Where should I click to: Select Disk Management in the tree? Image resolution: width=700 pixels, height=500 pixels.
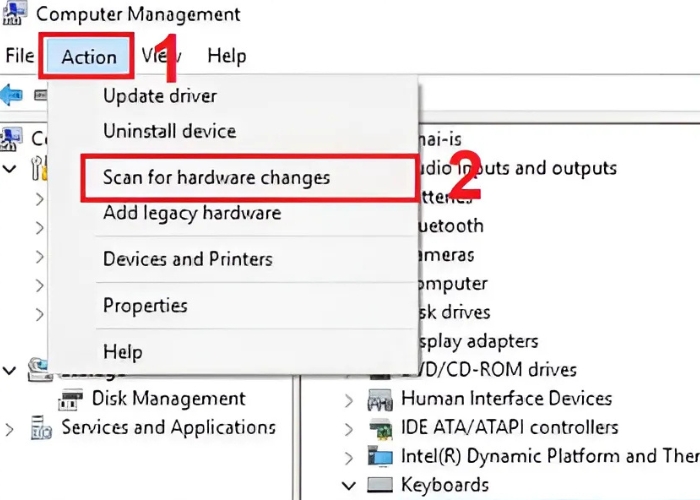click(x=168, y=399)
